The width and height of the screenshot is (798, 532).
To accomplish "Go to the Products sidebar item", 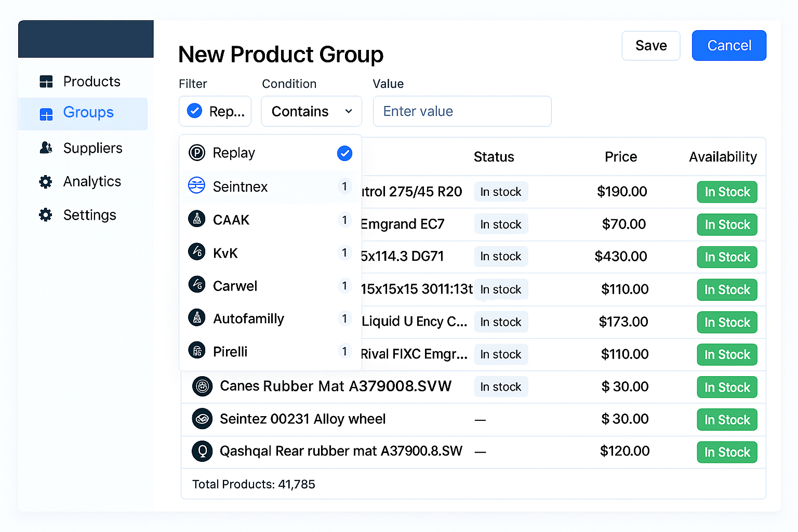I will coord(91,82).
